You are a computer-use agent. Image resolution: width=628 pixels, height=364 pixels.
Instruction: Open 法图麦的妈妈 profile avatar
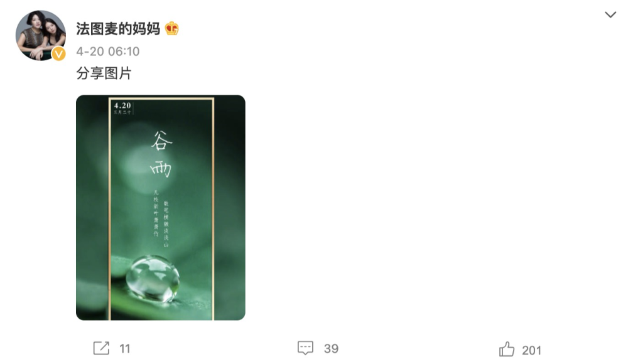pos(40,36)
